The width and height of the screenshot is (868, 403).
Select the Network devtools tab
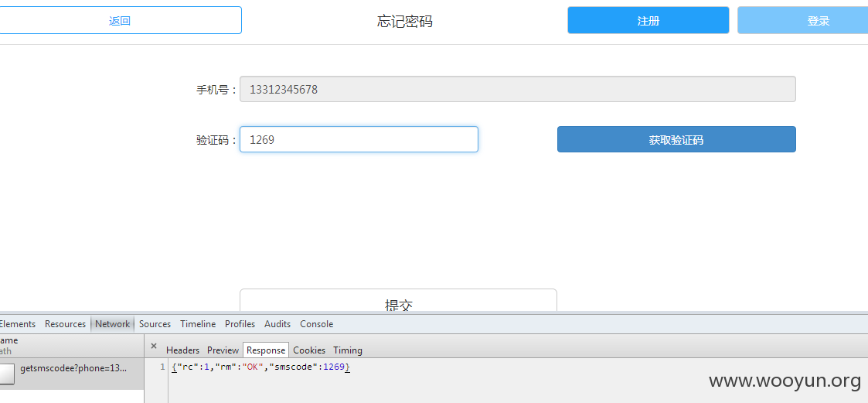tap(112, 324)
